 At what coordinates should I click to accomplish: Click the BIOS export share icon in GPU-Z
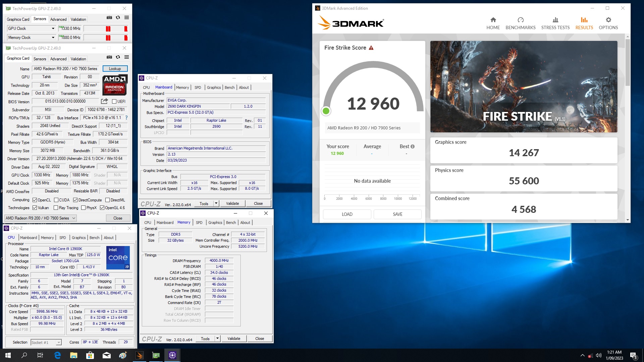point(104,101)
